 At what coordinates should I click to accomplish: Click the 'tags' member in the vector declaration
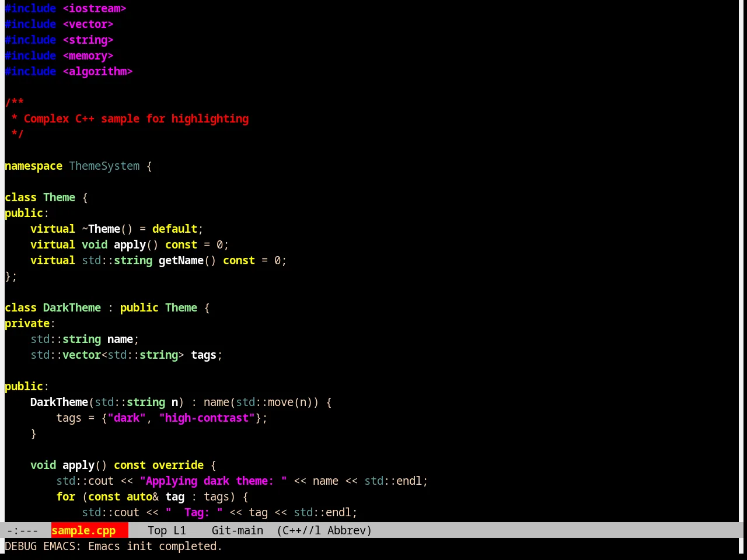[204, 355]
